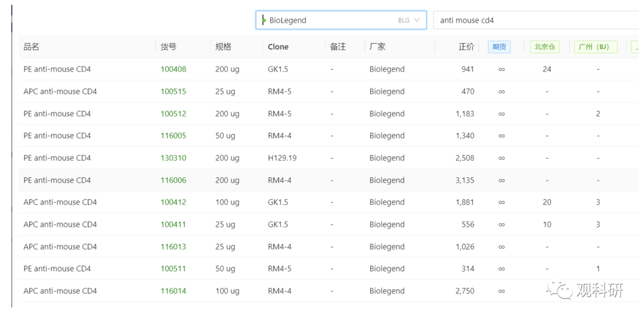Open catalog number 116013 link

coord(173,246)
